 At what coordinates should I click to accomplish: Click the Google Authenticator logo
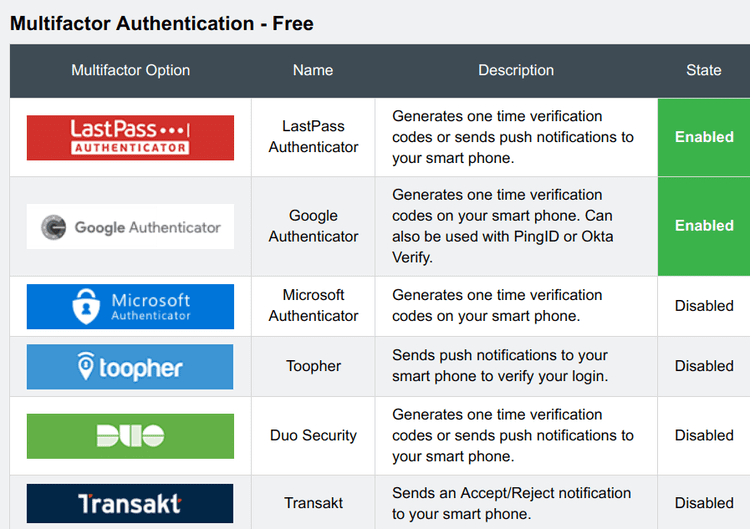pyautogui.click(x=130, y=227)
